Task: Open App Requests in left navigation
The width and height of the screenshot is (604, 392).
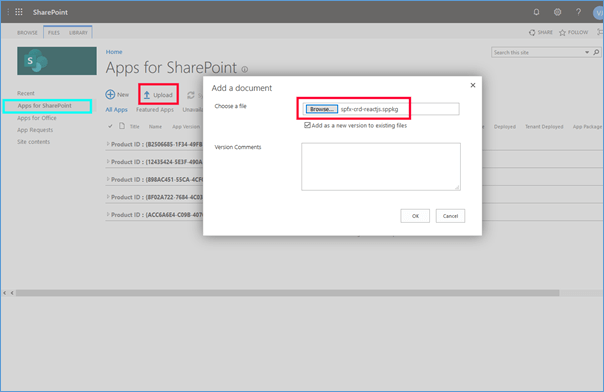Action: pyautogui.click(x=35, y=130)
